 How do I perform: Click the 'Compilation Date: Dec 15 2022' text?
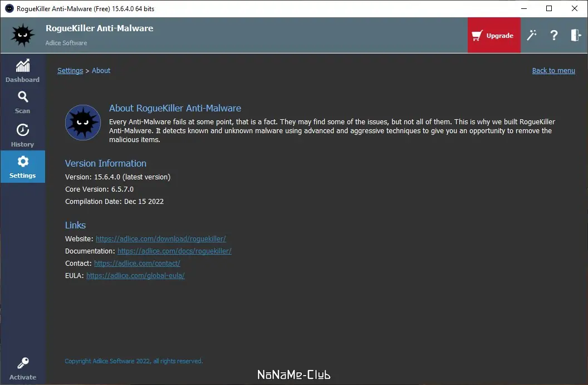tap(114, 202)
